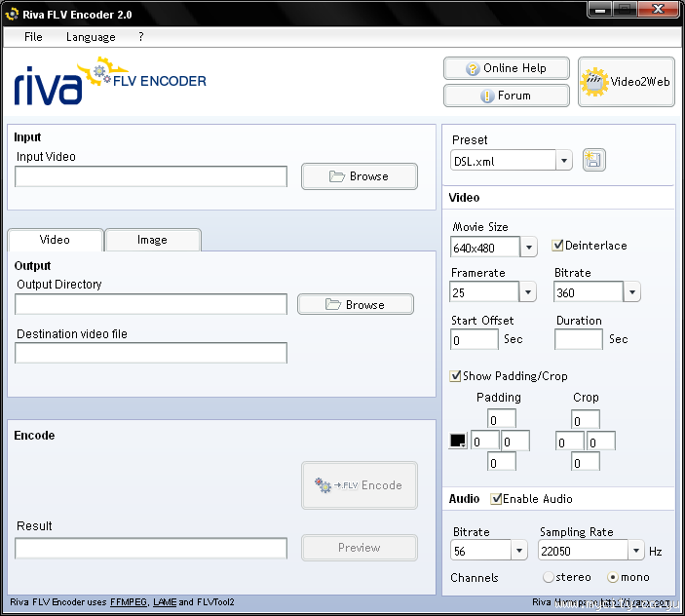Click the app icon in title bar

coord(12,14)
